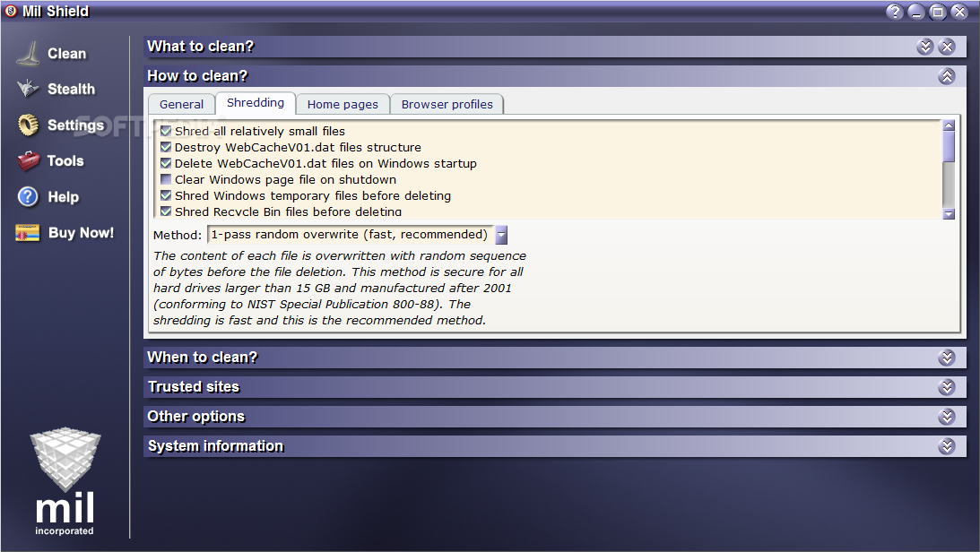Click the options list scroll up arrow
The width and height of the screenshot is (980, 552).
pos(949,125)
